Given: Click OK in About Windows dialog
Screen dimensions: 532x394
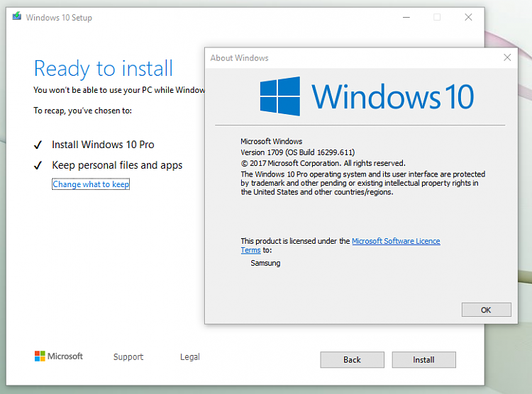Looking at the screenshot, I should click(x=486, y=310).
